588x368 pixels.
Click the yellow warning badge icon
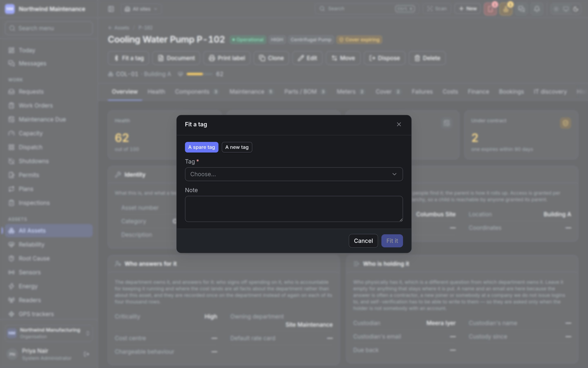506,9
